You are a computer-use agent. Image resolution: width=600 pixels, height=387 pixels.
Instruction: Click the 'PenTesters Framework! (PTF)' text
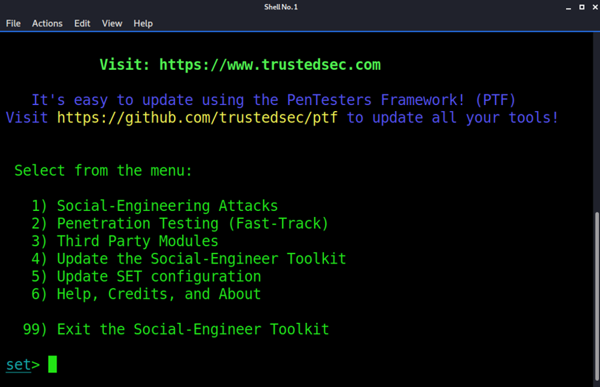pyautogui.click(x=401, y=100)
